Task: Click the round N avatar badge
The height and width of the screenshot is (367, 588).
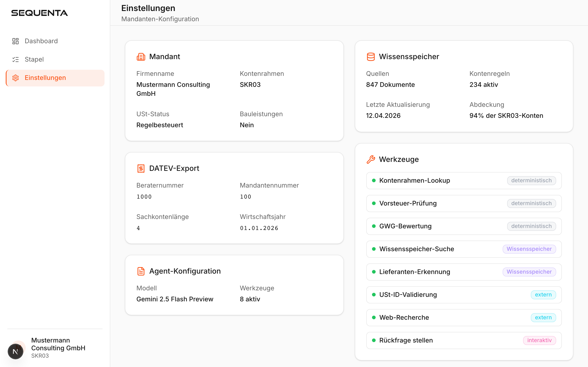Action: coord(15,351)
